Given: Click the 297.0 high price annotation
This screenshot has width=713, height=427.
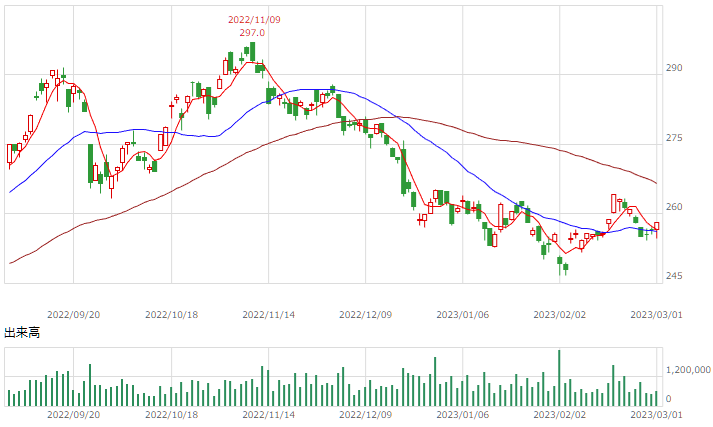Looking at the screenshot, I should tap(252, 33).
